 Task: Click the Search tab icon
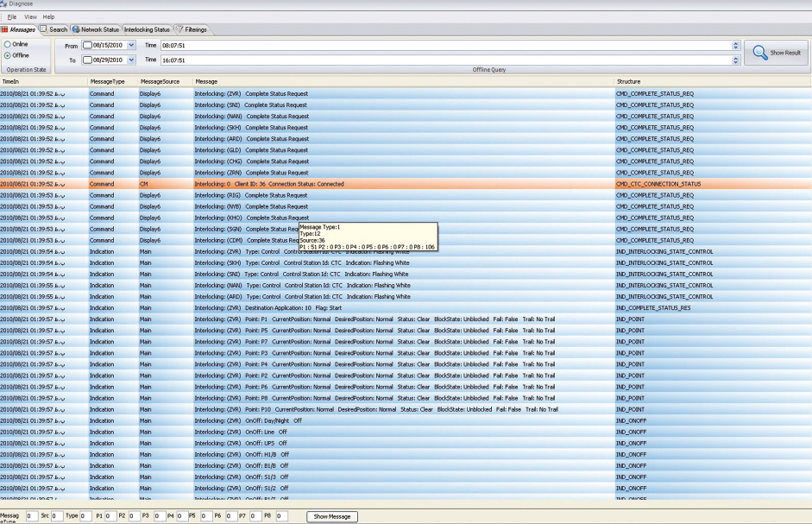tap(44, 29)
